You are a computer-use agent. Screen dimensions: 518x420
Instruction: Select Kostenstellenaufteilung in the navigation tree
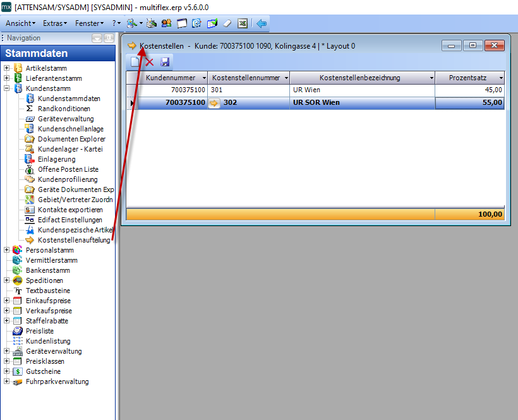click(x=73, y=240)
